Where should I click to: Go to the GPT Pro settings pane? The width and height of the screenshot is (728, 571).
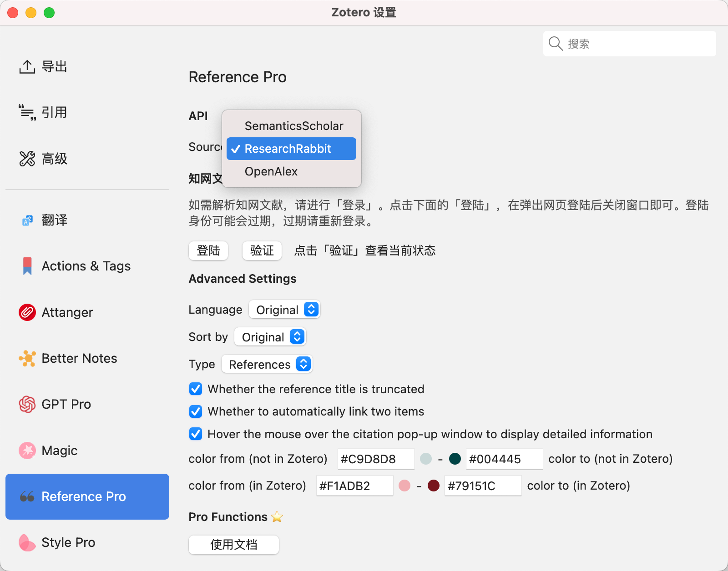coord(87,404)
